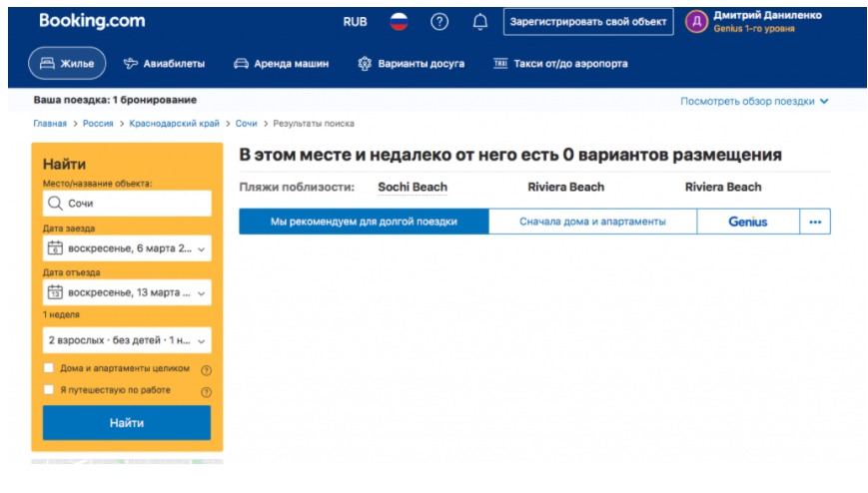Click the magnifier icon in destination field
This screenshot has height=493, width=868.
55,204
